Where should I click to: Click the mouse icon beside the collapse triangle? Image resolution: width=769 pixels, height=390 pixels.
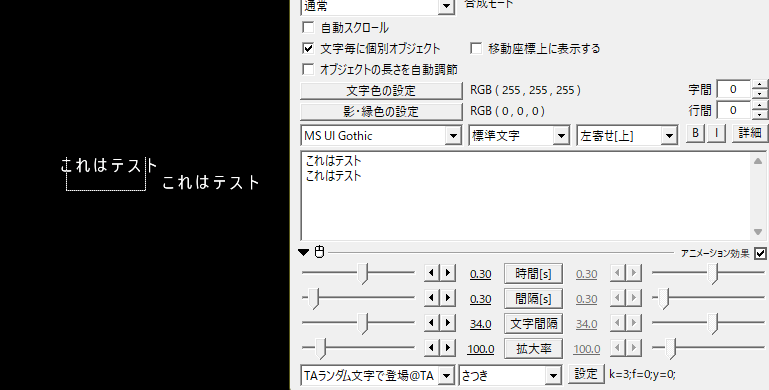click(x=319, y=252)
